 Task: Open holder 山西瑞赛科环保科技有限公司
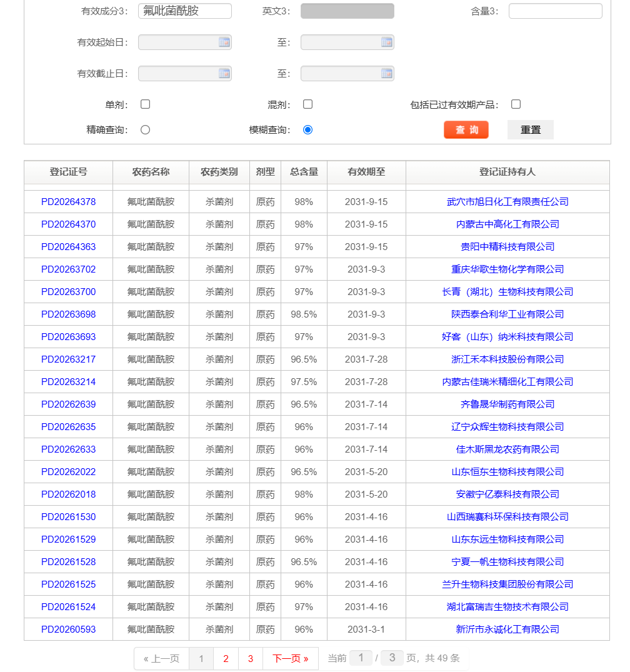click(507, 517)
